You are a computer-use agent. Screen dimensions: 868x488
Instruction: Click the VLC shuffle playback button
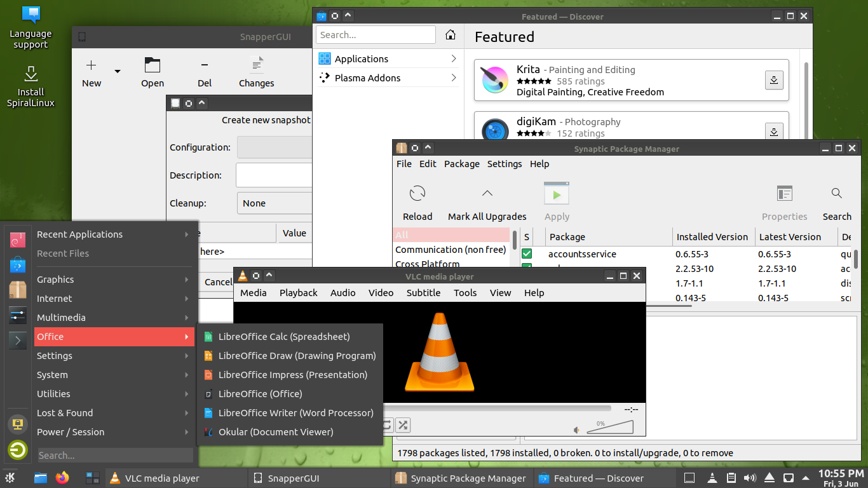403,424
